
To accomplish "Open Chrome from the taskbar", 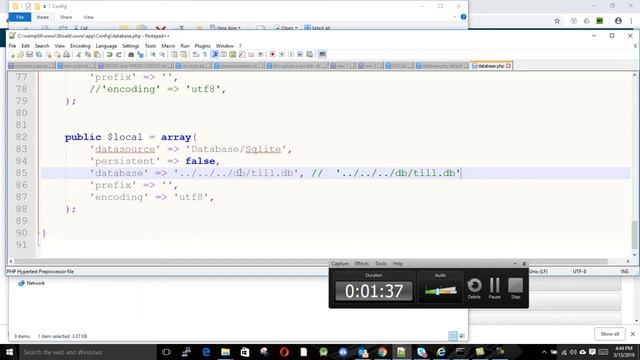I will click(382, 352).
